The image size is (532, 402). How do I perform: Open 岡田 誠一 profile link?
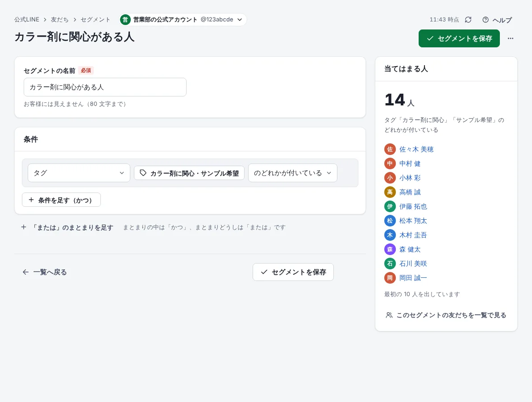pos(413,278)
